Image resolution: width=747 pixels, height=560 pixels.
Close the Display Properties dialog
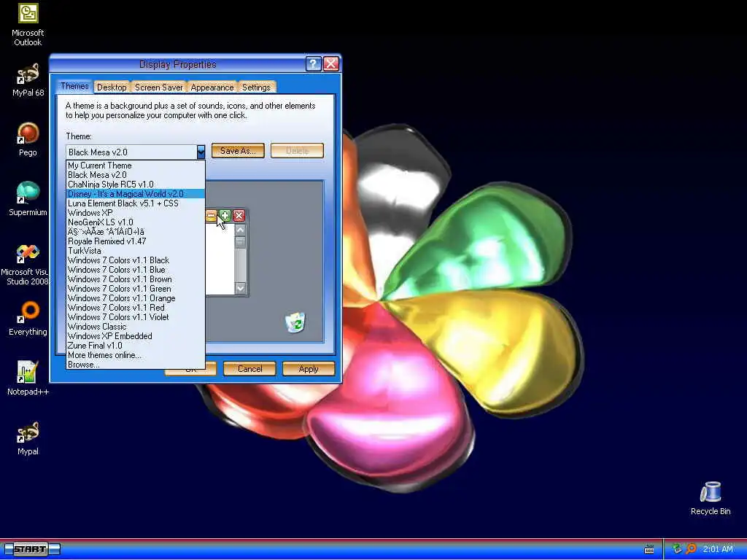click(331, 64)
